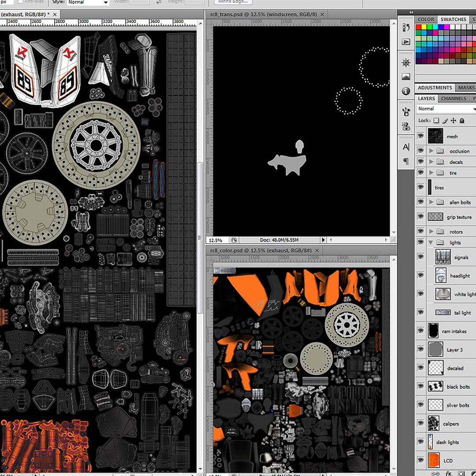Collapse panels using double-arrow icon
Image resolution: width=476 pixels, height=476 pixels.
click(x=411, y=12)
